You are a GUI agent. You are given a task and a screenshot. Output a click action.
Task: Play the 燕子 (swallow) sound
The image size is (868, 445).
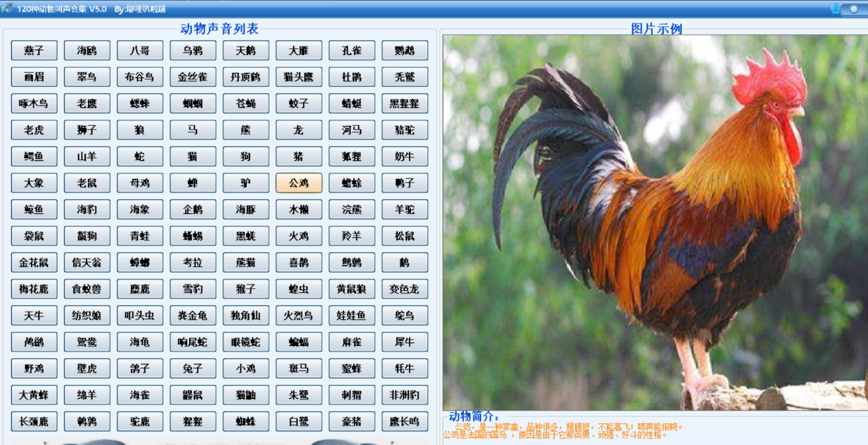34,50
